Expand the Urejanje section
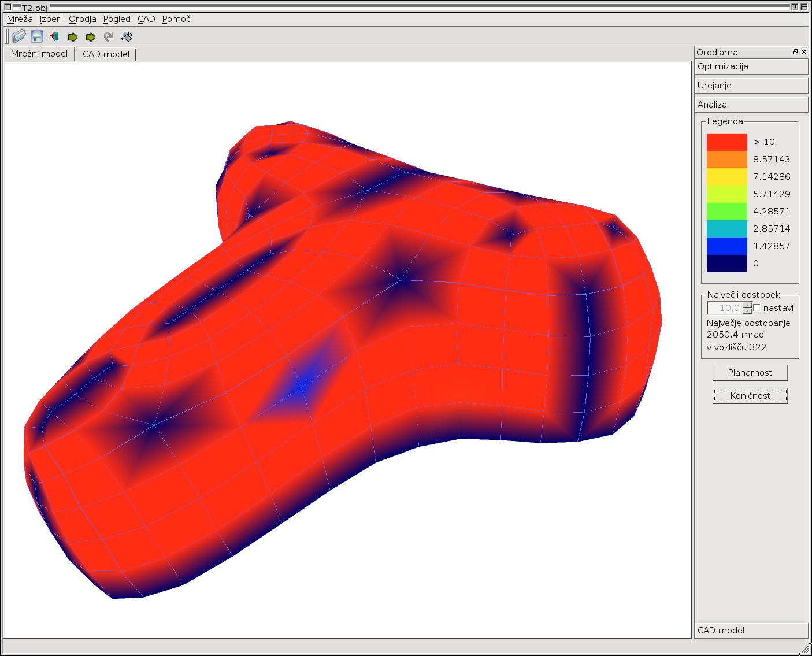 tap(751, 86)
